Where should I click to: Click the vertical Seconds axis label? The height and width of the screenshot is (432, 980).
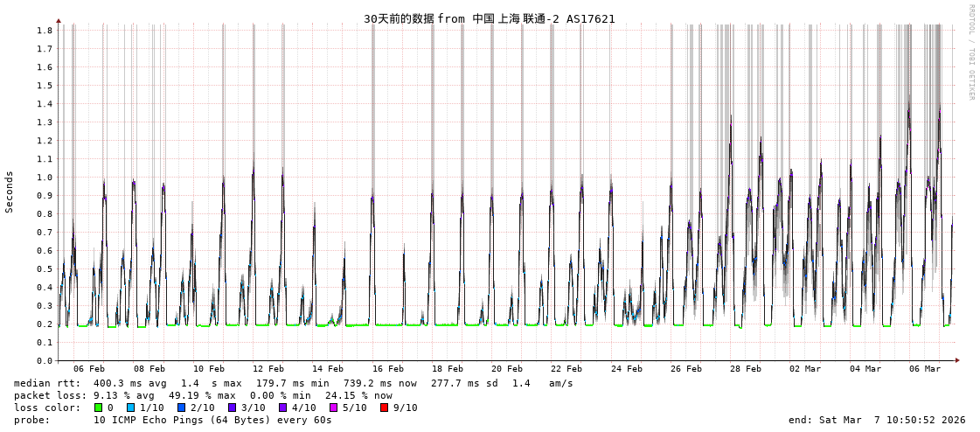(x=10, y=192)
